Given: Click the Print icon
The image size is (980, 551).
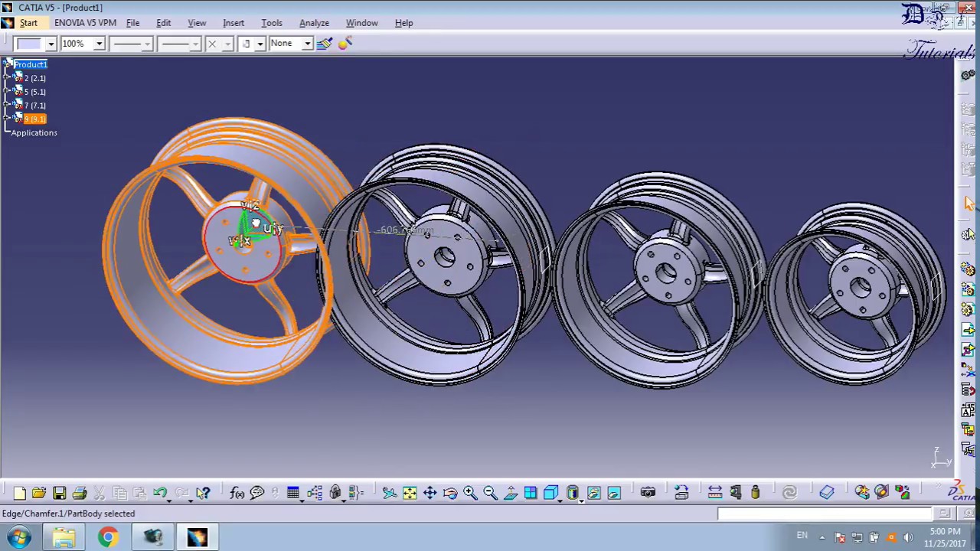Looking at the screenshot, I should (79, 493).
